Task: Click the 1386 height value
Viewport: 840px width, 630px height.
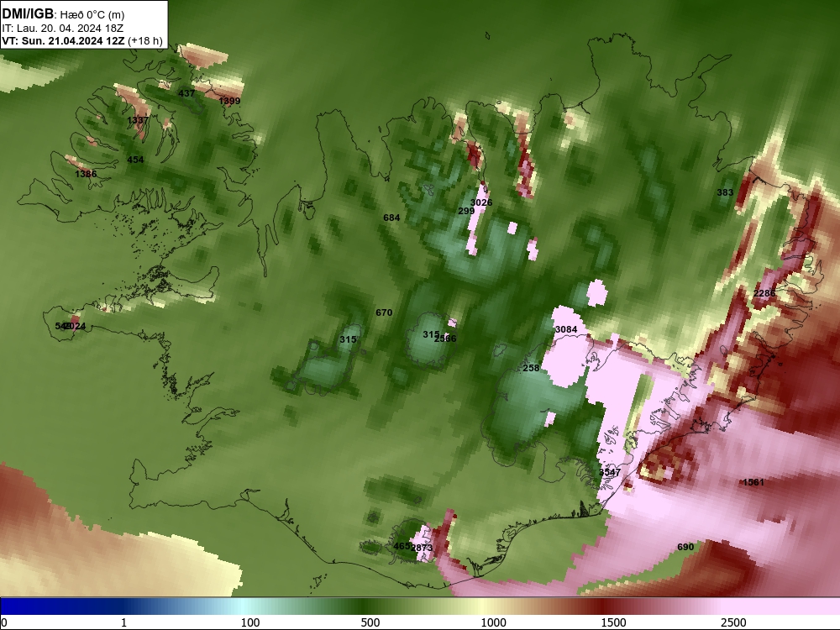Action: 86,174
